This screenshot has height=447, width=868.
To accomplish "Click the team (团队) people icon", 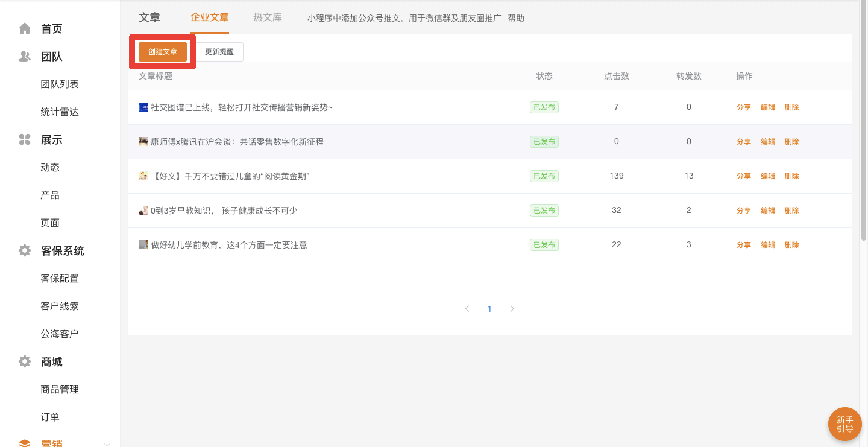I will coord(25,57).
